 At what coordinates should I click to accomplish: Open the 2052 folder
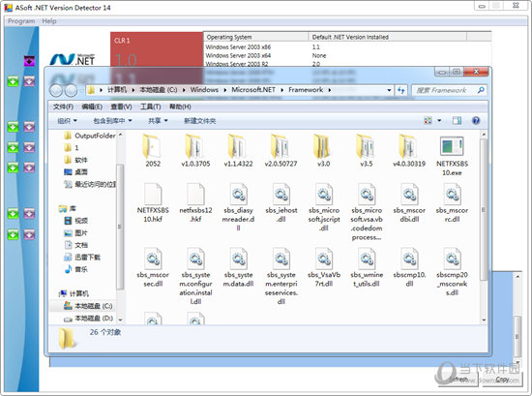[x=153, y=150]
